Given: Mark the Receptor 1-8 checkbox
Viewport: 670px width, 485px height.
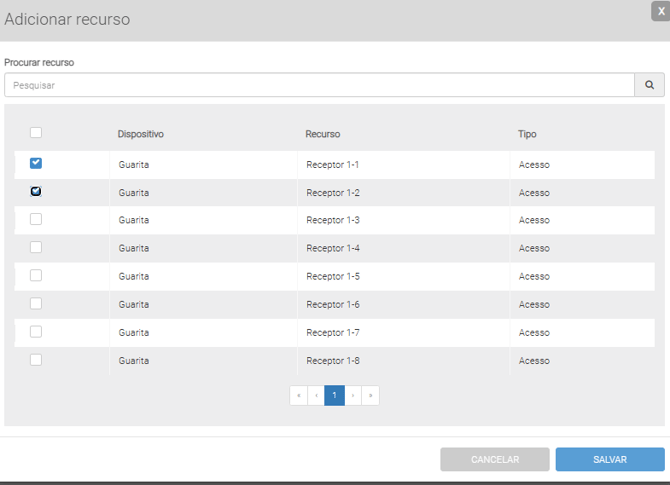Looking at the screenshot, I should click(36, 359).
